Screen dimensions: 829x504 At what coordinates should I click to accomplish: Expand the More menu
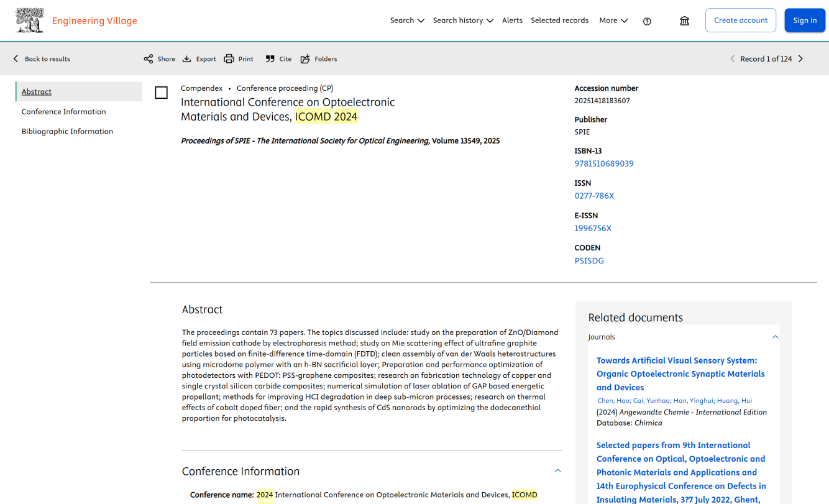613,21
